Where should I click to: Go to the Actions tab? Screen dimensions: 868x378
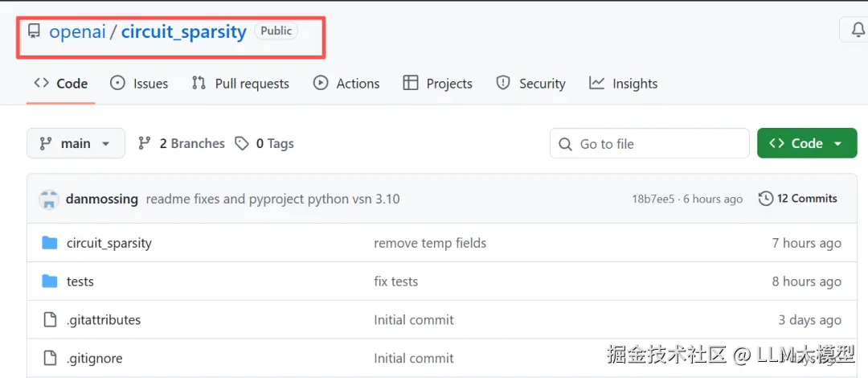(x=346, y=84)
